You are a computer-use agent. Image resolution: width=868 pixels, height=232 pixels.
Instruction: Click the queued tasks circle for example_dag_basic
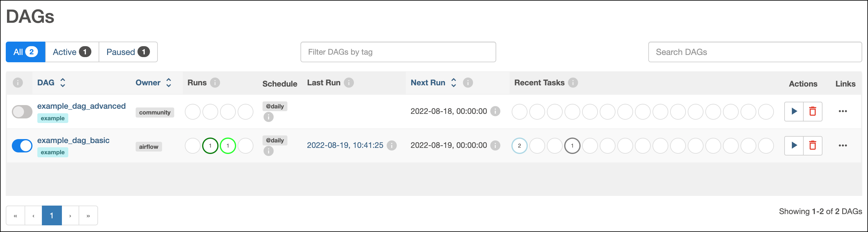[519, 146]
